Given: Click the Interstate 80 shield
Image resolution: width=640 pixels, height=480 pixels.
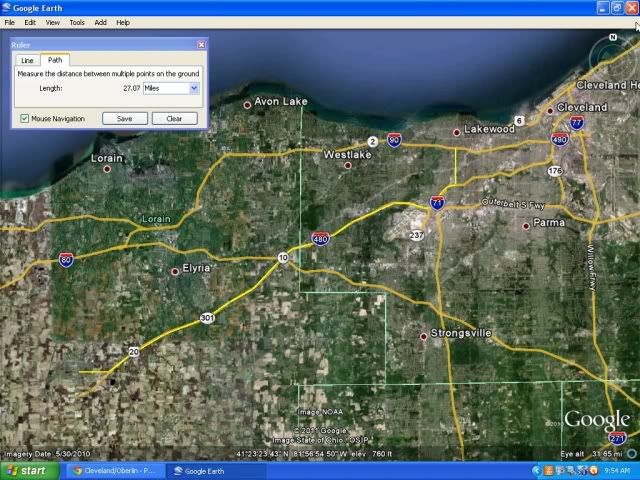Looking at the screenshot, I should 66,260.
